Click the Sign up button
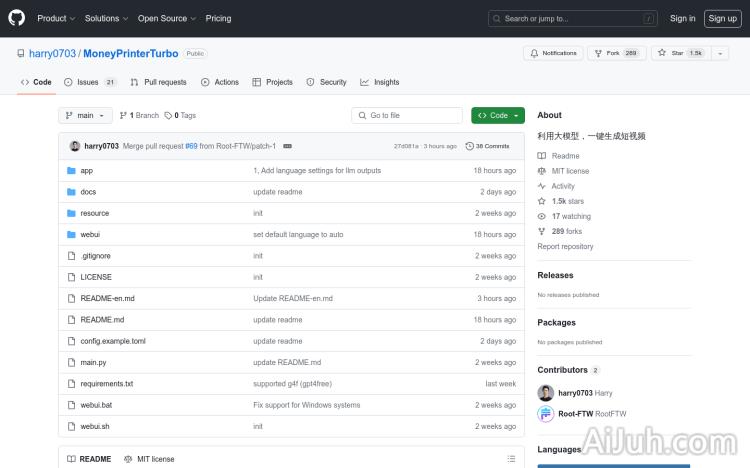750x468 pixels. [720, 18]
